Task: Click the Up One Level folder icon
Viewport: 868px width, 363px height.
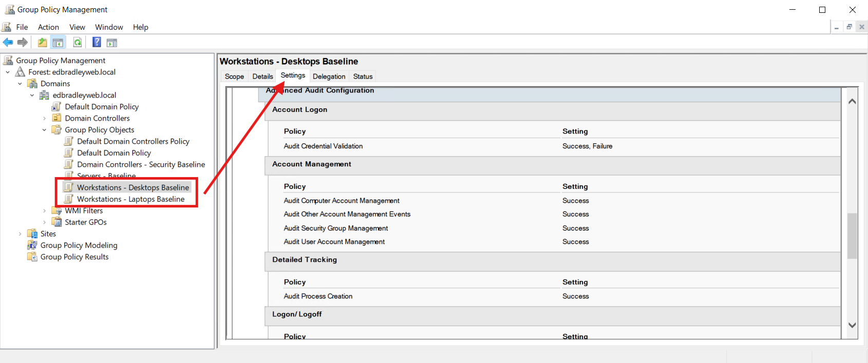Action: point(43,43)
